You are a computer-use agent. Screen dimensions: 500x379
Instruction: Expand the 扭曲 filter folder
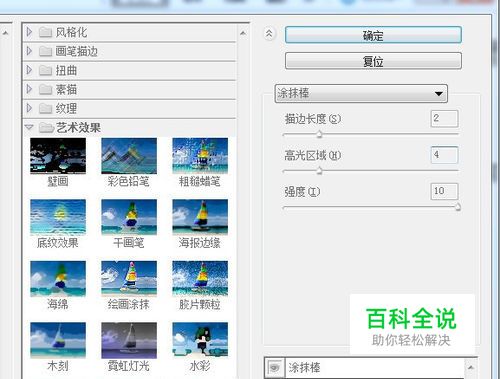(x=29, y=70)
